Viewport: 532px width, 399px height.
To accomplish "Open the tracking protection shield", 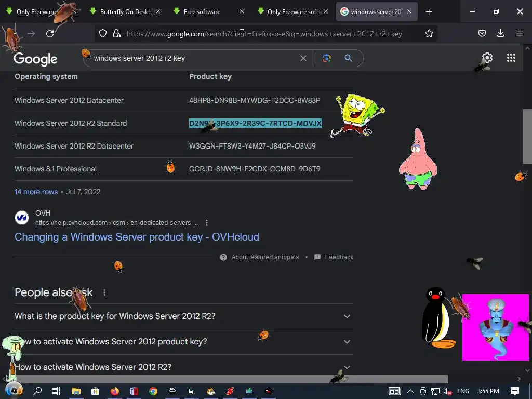I will click(x=103, y=33).
